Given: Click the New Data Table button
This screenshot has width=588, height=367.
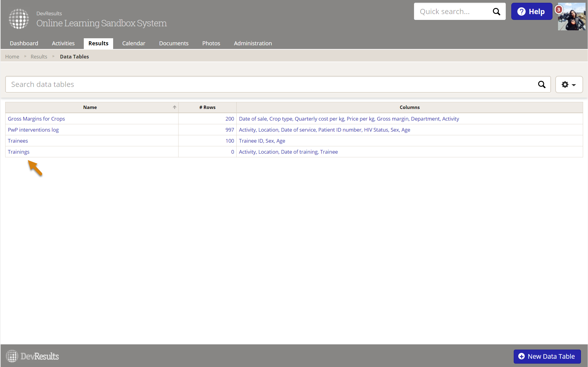Looking at the screenshot, I should [x=547, y=356].
